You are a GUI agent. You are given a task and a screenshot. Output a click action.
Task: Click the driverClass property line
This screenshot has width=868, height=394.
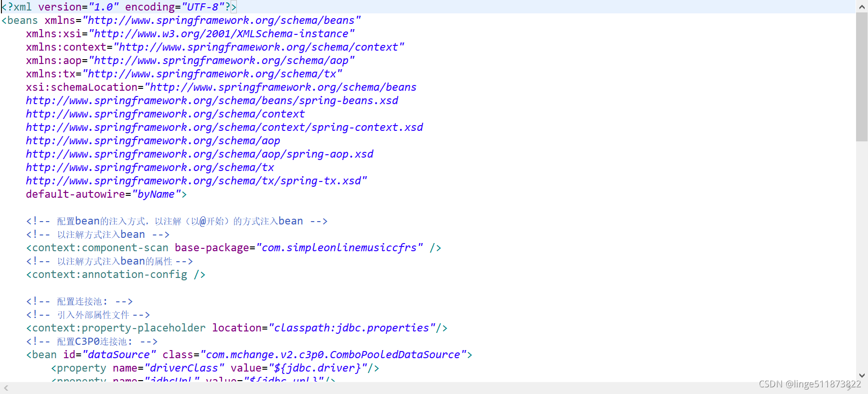point(215,368)
